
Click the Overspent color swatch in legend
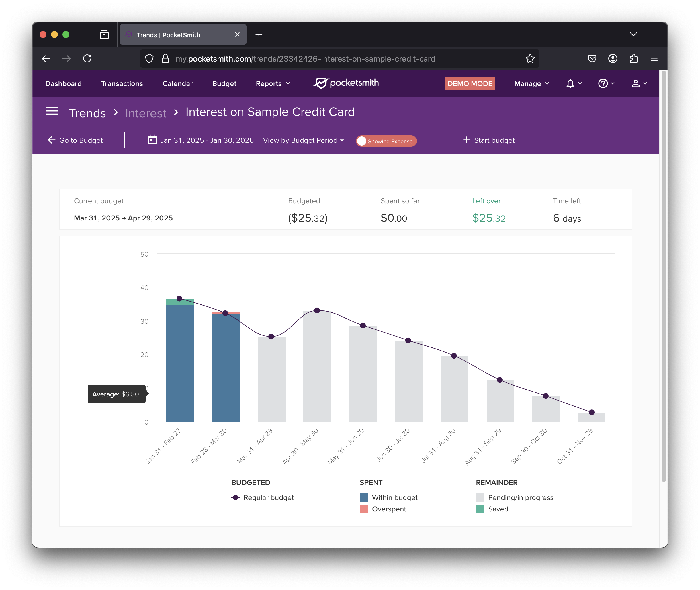point(364,509)
